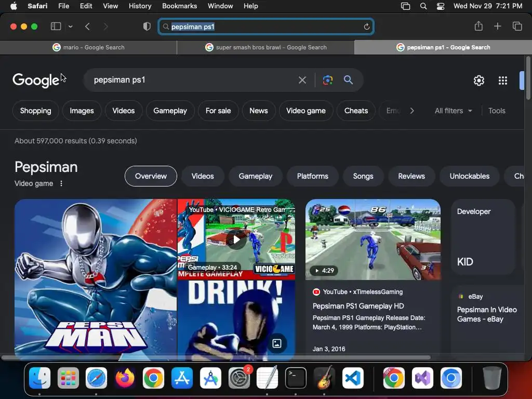Click the forward arrow in Safari toolbar
The image size is (532, 399).
click(105, 26)
